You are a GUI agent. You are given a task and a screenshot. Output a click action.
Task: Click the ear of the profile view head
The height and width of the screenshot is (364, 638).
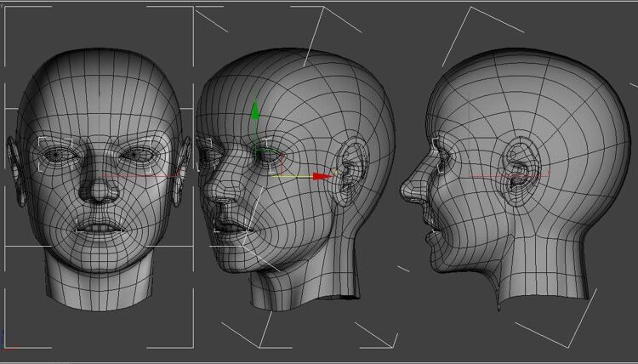[x=521, y=170]
